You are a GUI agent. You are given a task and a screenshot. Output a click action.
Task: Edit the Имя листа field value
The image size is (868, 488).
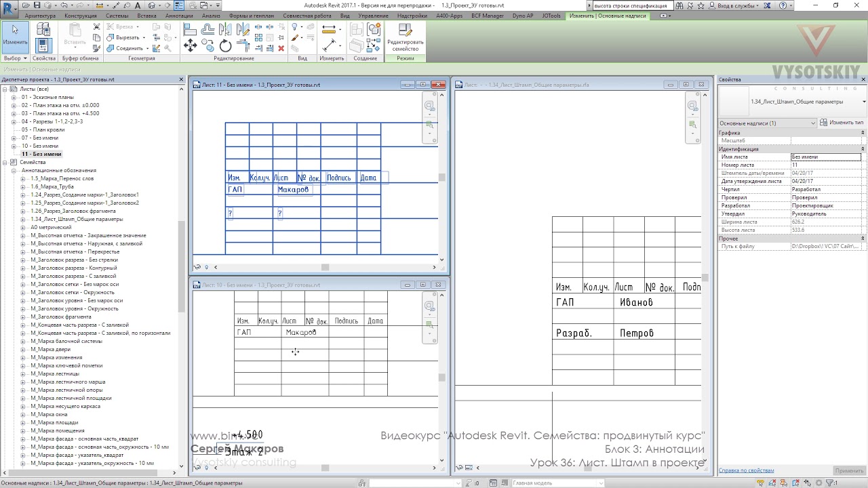pos(826,157)
